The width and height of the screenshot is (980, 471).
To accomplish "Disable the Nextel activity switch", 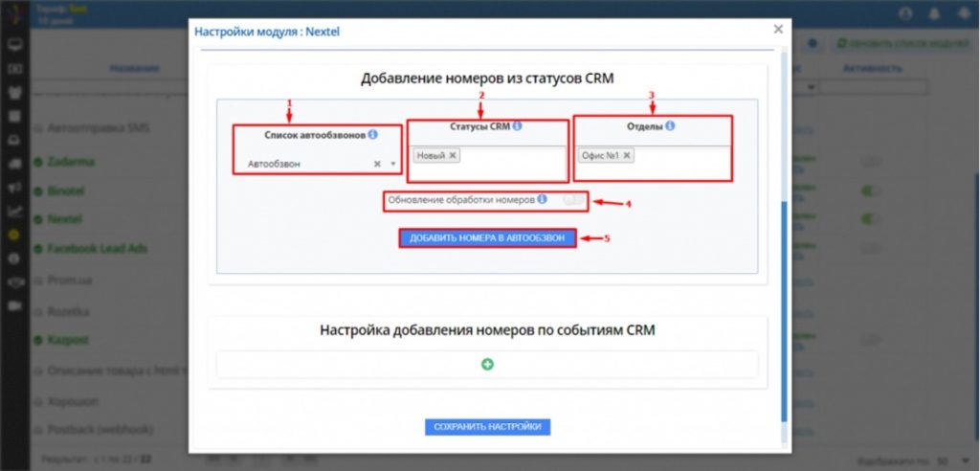I will (871, 219).
